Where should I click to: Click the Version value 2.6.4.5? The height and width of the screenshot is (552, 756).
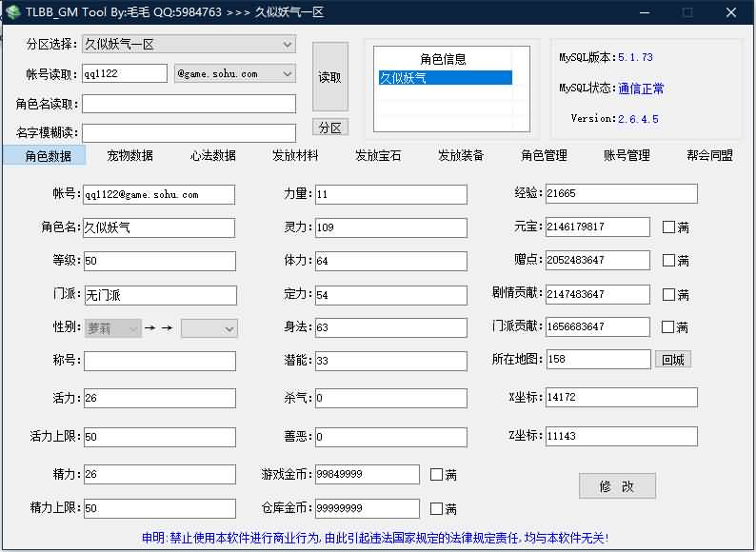click(x=638, y=119)
